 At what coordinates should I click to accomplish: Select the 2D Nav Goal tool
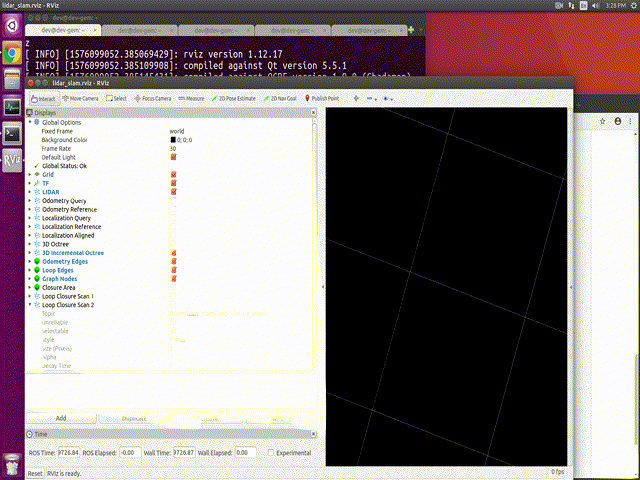(283, 99)
